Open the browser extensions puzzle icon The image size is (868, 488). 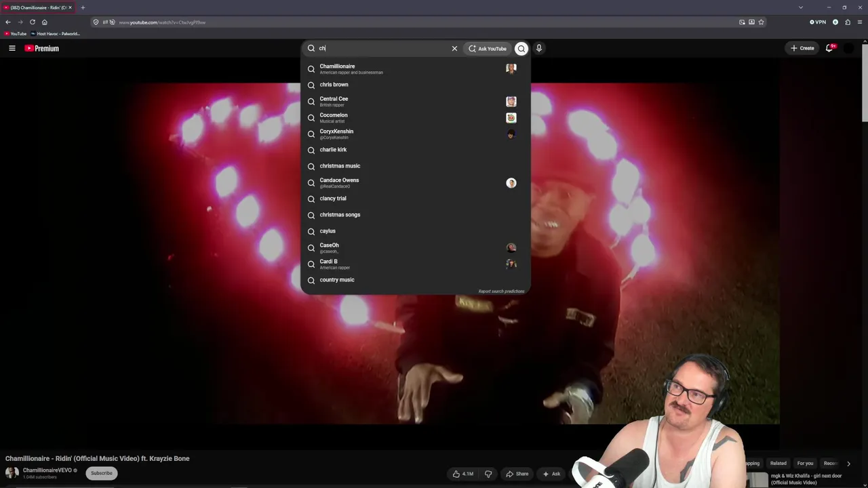coord(848,22)
